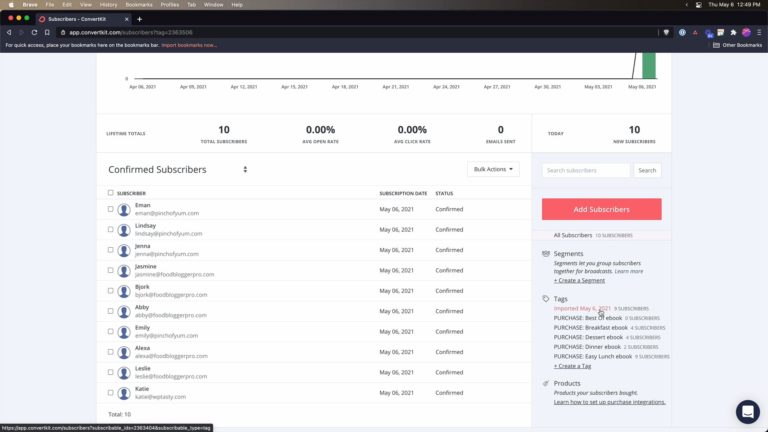Open the browser hamburger menu
This screenshot has width=768, height=432.
point(759,32)
